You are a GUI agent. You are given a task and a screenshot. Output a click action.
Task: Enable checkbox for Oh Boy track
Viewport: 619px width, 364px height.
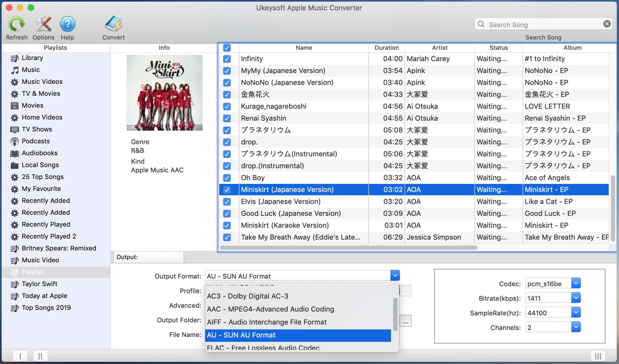[x=227, y=177]
